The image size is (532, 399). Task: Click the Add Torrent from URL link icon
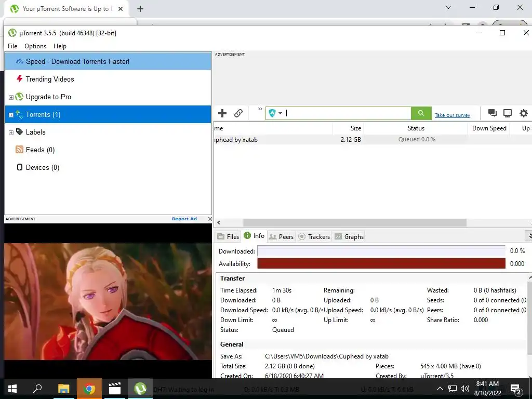tap(238, 113)
